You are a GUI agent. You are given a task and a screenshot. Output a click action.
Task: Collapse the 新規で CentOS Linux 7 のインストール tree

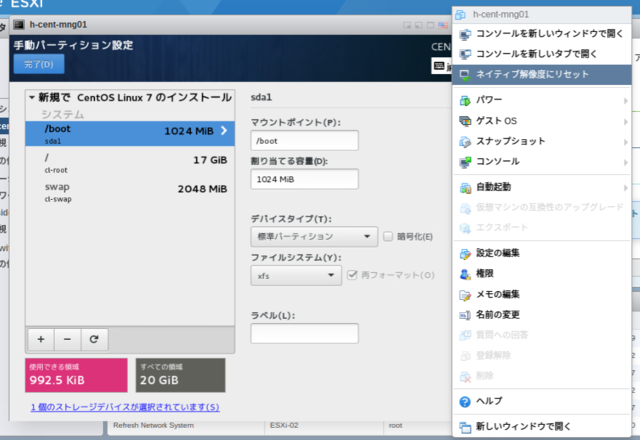pos(32,98)
